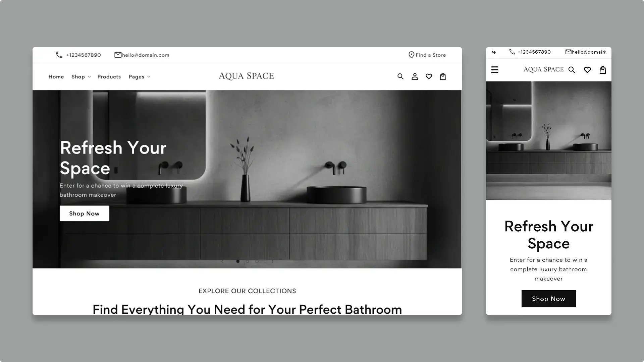Click the black mobile Shop Now button
Viewport: 644px width, 362px height.
pos(548,299)
